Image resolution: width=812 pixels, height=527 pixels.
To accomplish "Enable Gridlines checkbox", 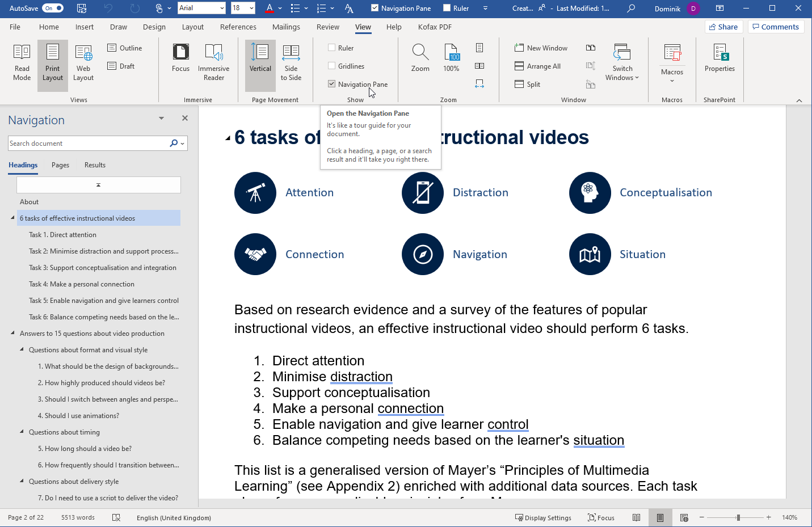I will pyautogui.click(x=332, y=66).
